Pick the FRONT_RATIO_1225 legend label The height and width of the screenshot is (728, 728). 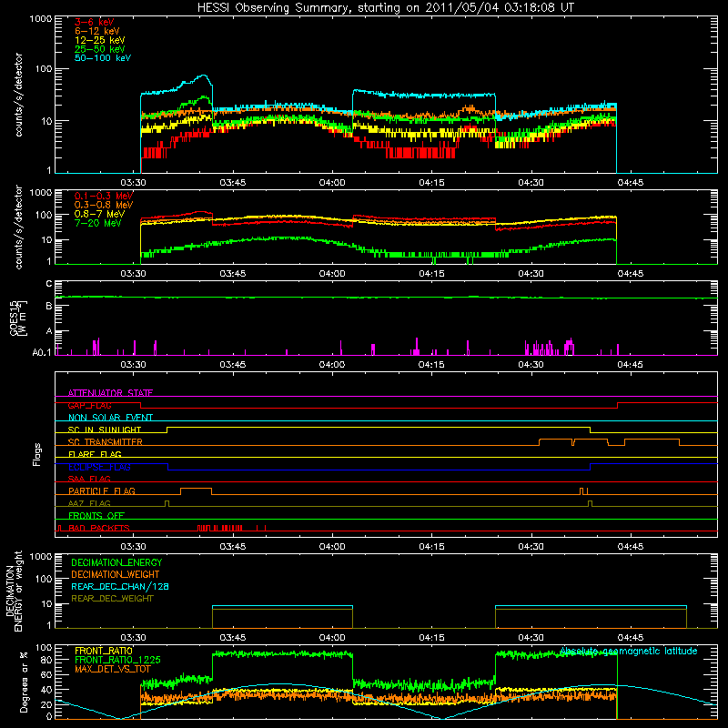point(117,660)
